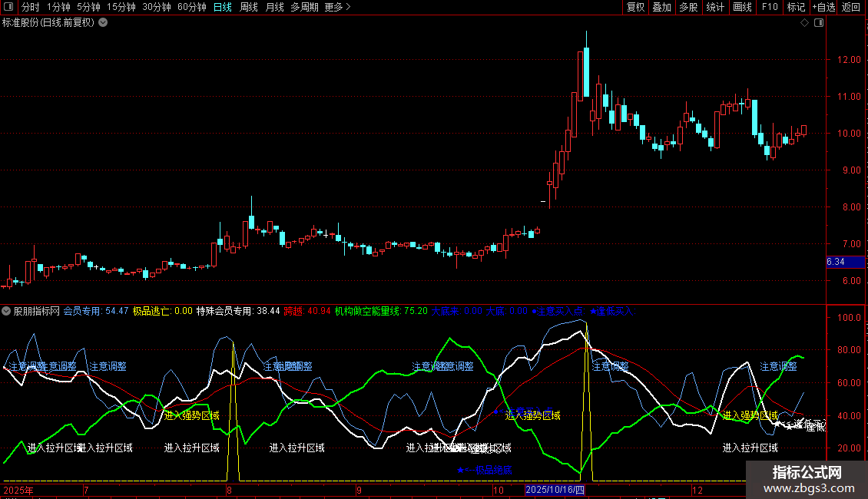
Task: Click the 大底来: 0.00 indicator value
Action: 457,311
